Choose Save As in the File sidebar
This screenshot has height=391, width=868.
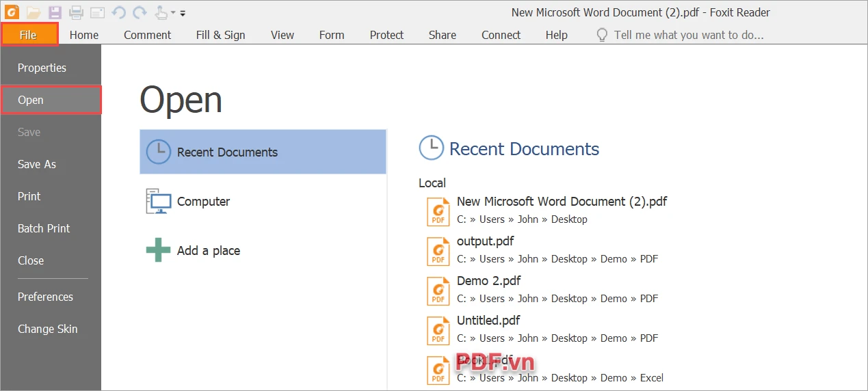click(x=51, y=164)
